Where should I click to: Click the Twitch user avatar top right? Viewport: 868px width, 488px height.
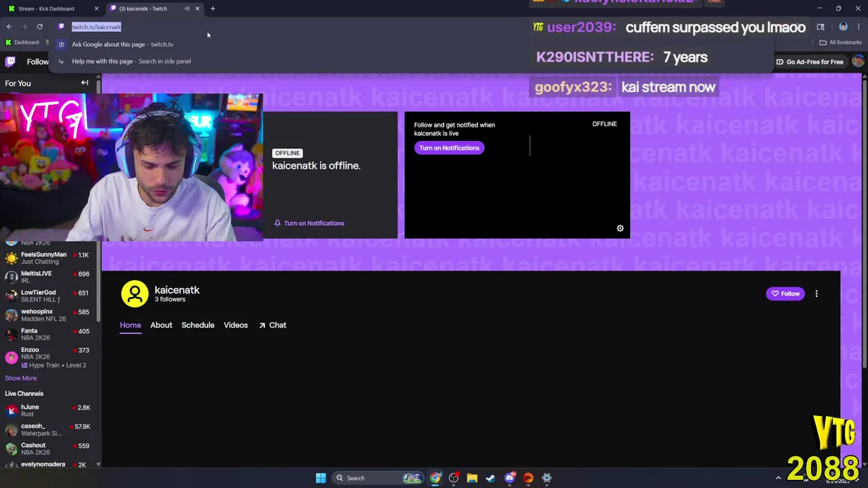[x=858, y=62]
